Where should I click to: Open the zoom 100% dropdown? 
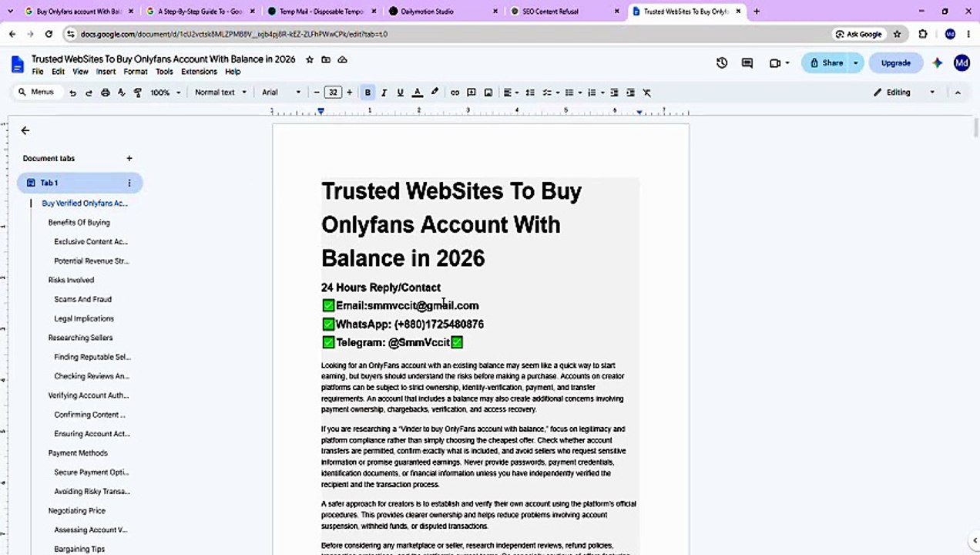[x=166, y=92]
